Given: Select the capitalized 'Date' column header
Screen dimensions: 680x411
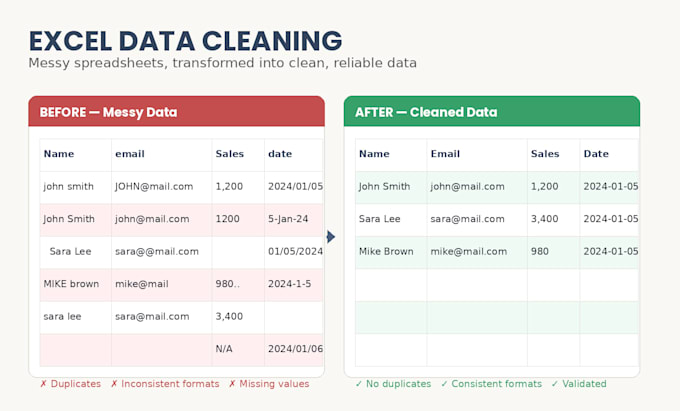Looking at the screenshot, I should [x=596, y=154].
